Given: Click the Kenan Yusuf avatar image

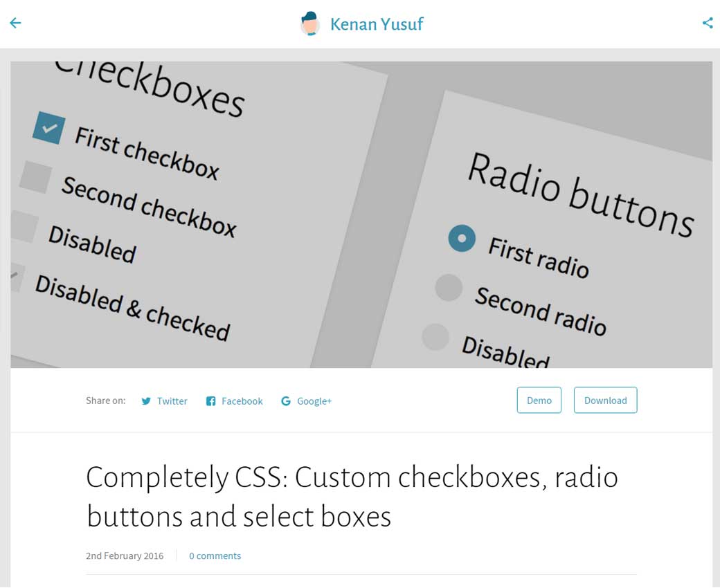Looking at the screenshot, I should click(x=309, y=24).
